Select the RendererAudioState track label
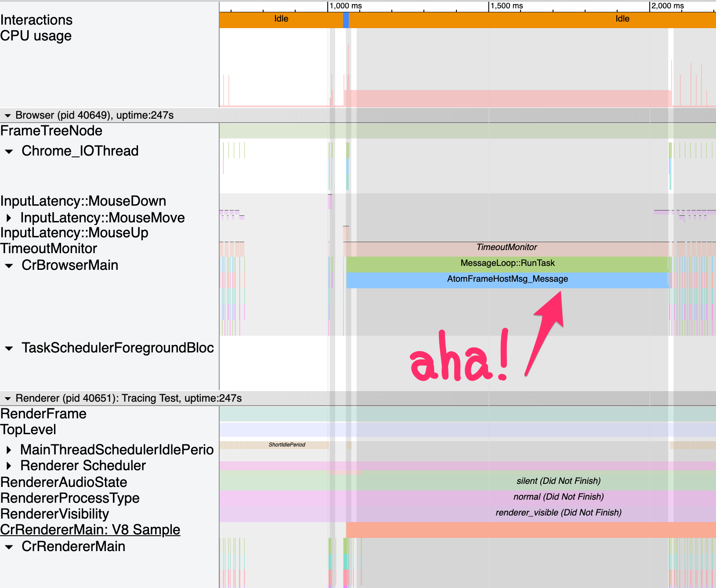Screen dimensions: 716x588 64,483
